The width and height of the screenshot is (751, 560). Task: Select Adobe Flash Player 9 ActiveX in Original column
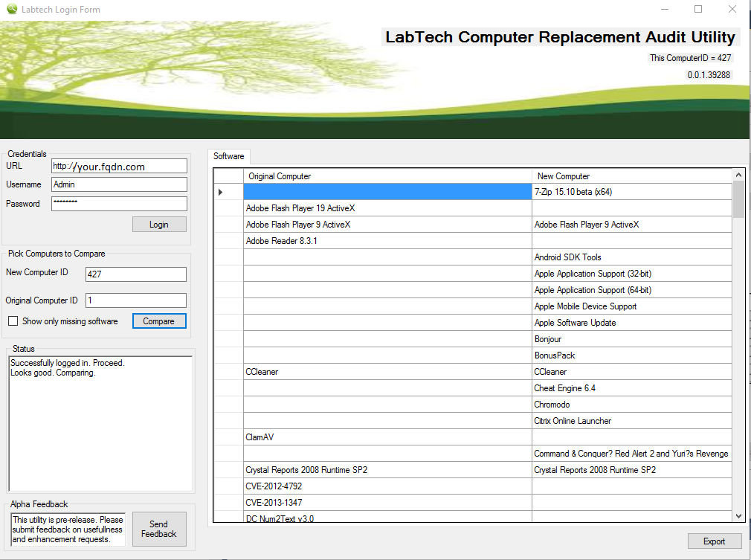(x=387, y=225)
